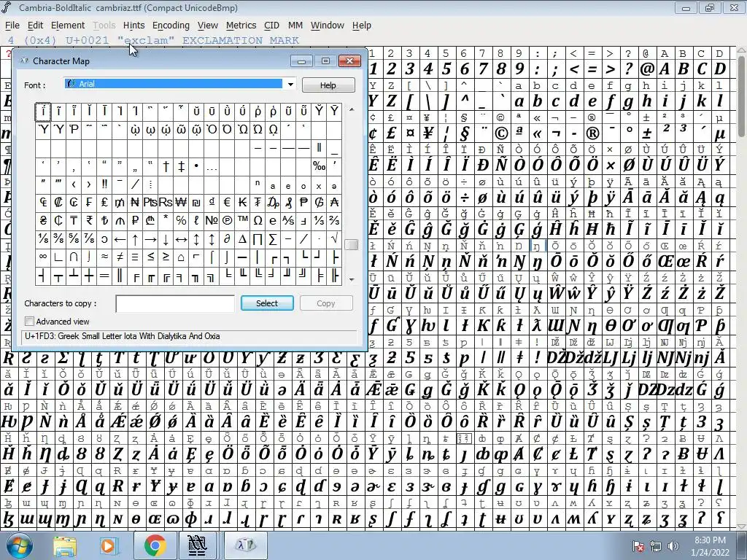Open the Font dropdown showing Arial
The width and height of the screenshot is (747, 560).
[x=179, y=84]
